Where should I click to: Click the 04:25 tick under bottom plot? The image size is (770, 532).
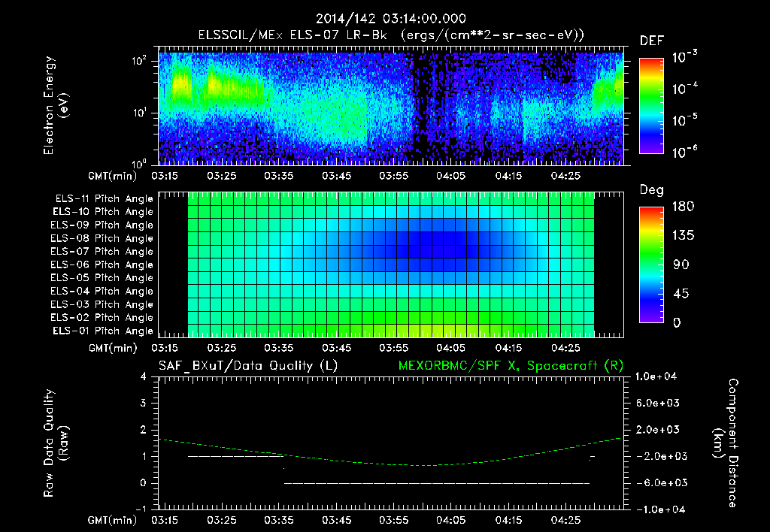(565, 520)
